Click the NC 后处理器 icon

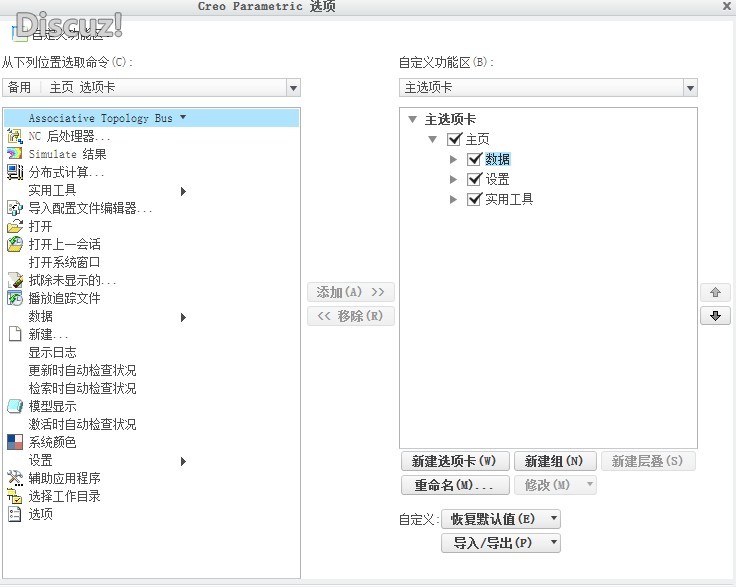[15, 136]
